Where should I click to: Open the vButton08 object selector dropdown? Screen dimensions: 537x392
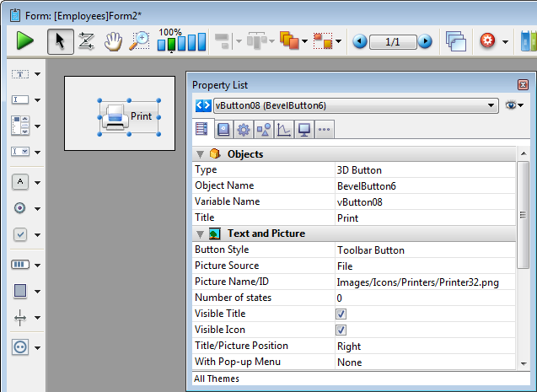491,105
